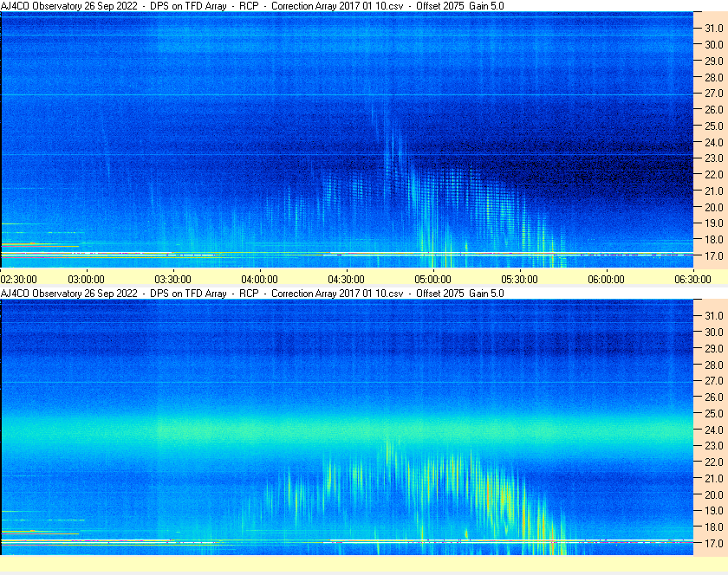The image size is (728, 575).
Task: Select the 23.0 label on upper spectrogram axis
Action: point(714,158)
